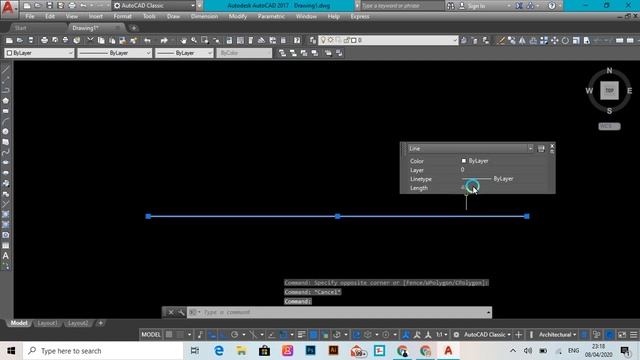Open the command line customize wrench
The width and height of the screenshot is (640, 360).
click(x=181, y=312)
